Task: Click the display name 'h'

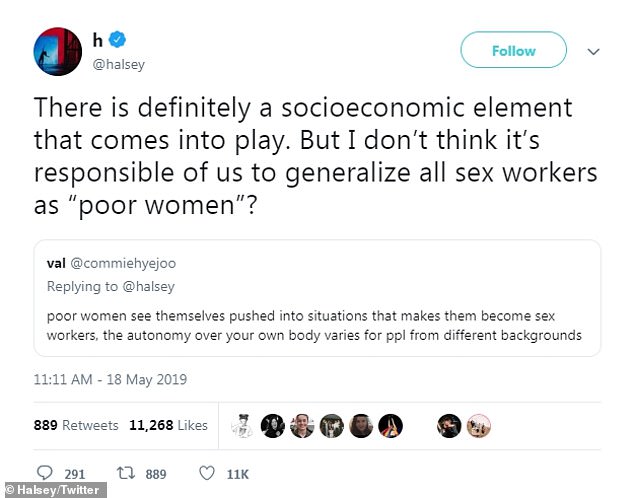Action: coord(98,41)
